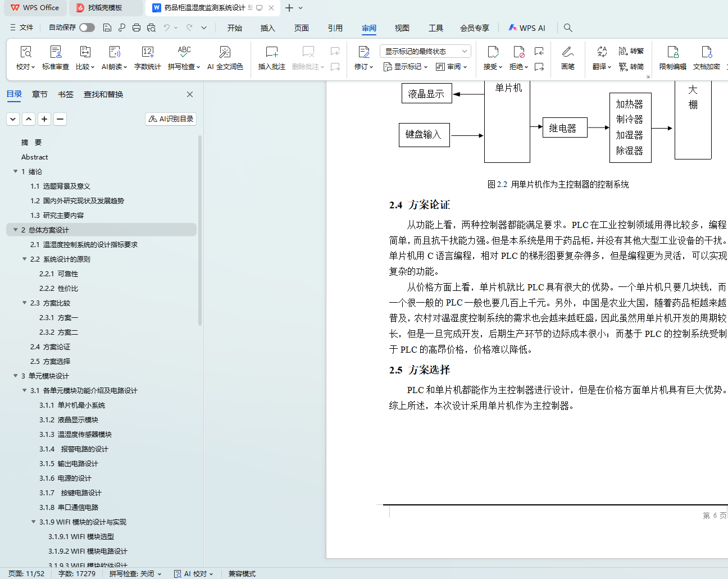Switch to the 引用 ribbon tab
The width and height of the screenshot is (728, 579).
pyautogui.click(x=335, y=28)
